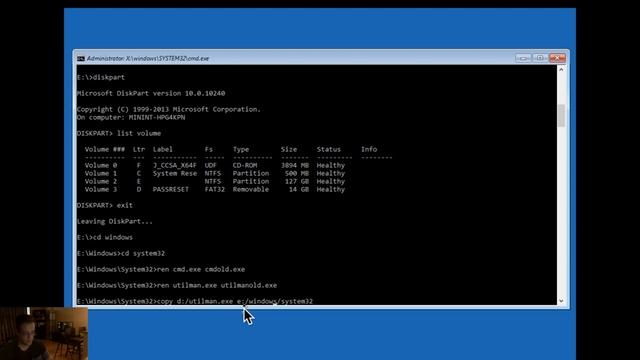
Task: Click the 'Removable' type value
Action: (x=251, y=189)
